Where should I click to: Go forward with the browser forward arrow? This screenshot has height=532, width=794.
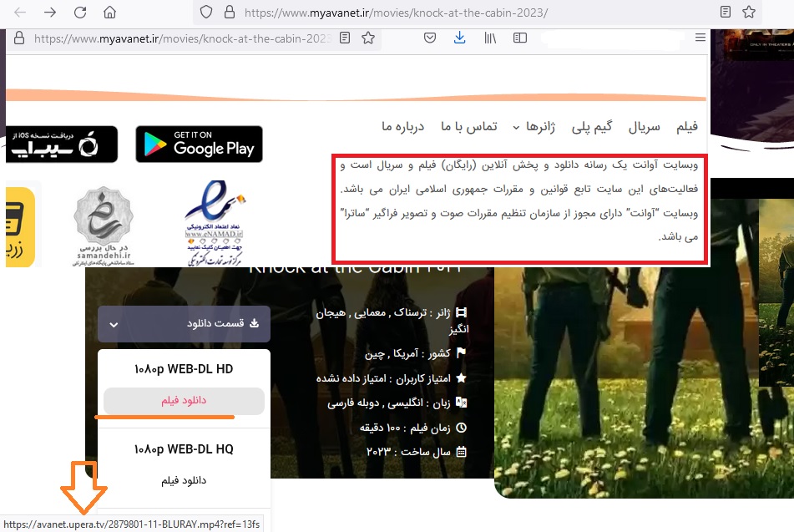point(50,13)
